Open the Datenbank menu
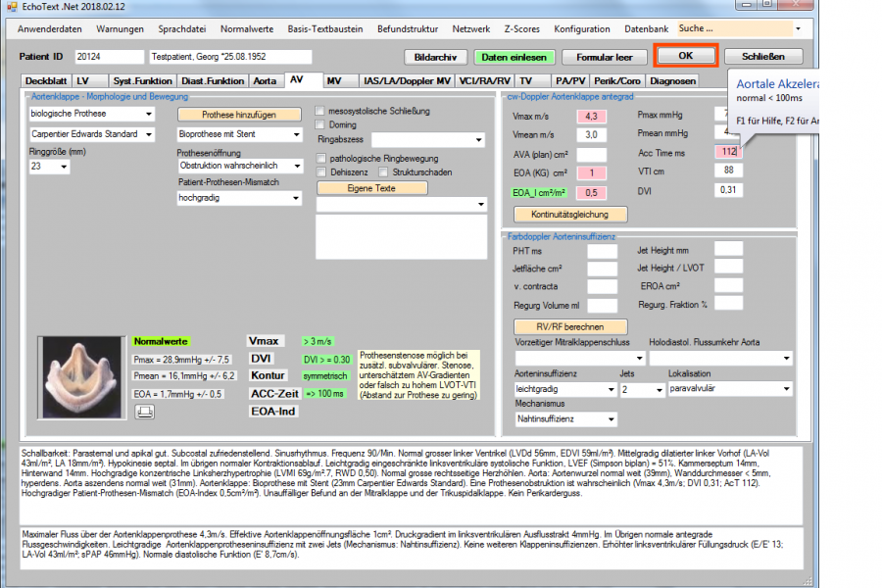The image size is (882, 588). click(x=647, y=29)
